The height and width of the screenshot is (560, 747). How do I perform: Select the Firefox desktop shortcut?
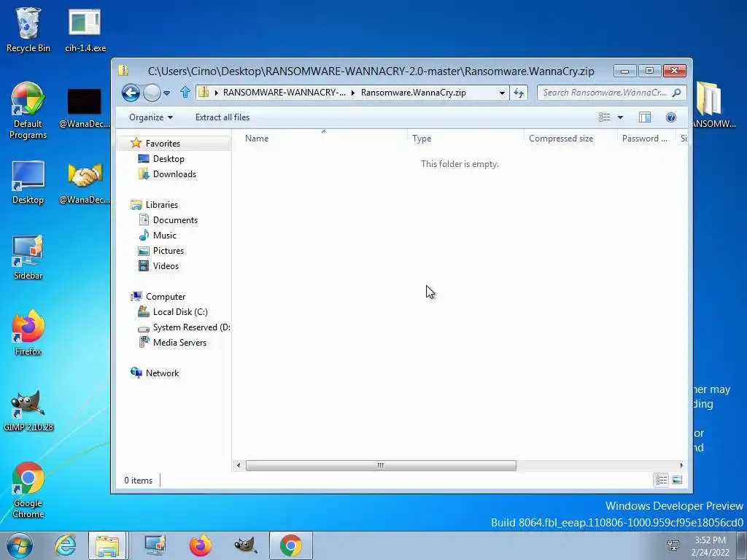coord(28,332)
